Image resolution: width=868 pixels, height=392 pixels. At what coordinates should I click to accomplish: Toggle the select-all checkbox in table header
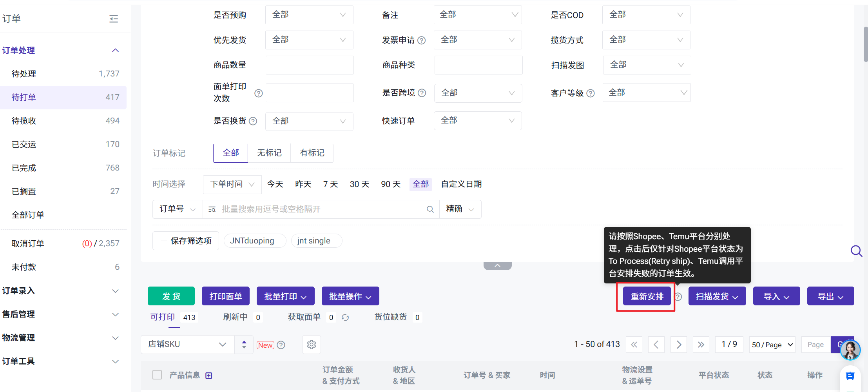(x=157, y=375)
